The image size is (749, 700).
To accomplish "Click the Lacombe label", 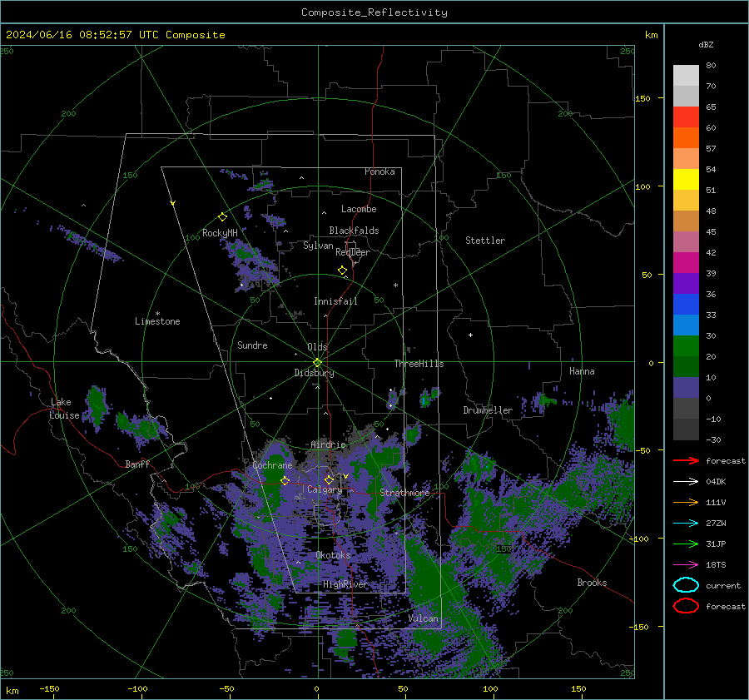I will point(359,209).
